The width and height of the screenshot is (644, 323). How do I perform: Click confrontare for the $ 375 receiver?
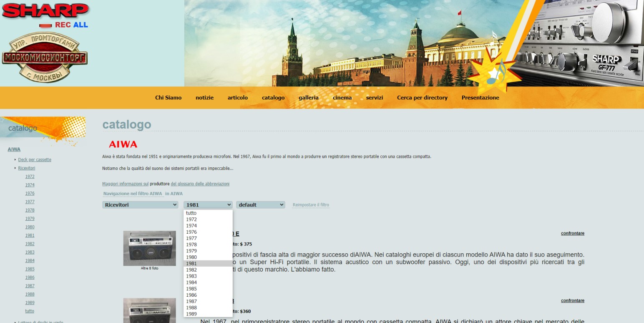573,233
